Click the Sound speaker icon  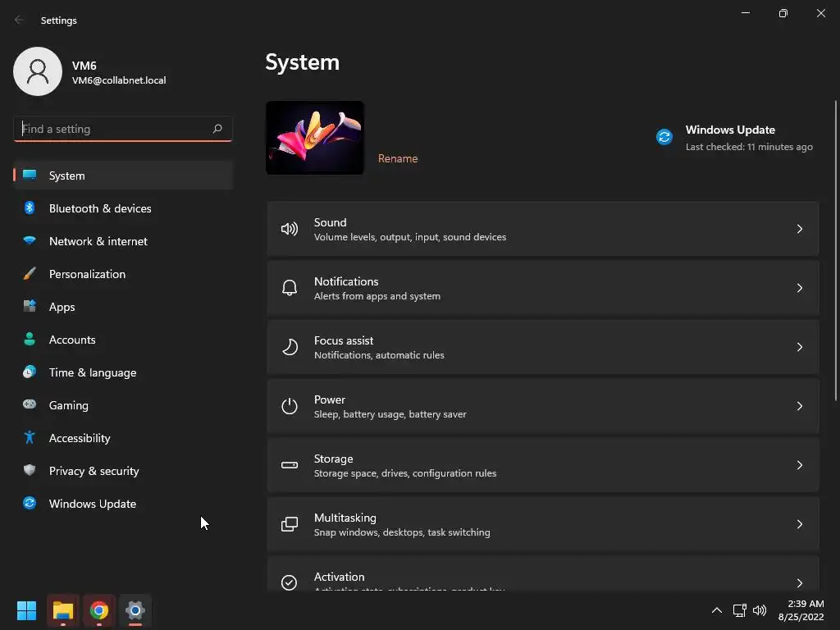coord(290,229)
